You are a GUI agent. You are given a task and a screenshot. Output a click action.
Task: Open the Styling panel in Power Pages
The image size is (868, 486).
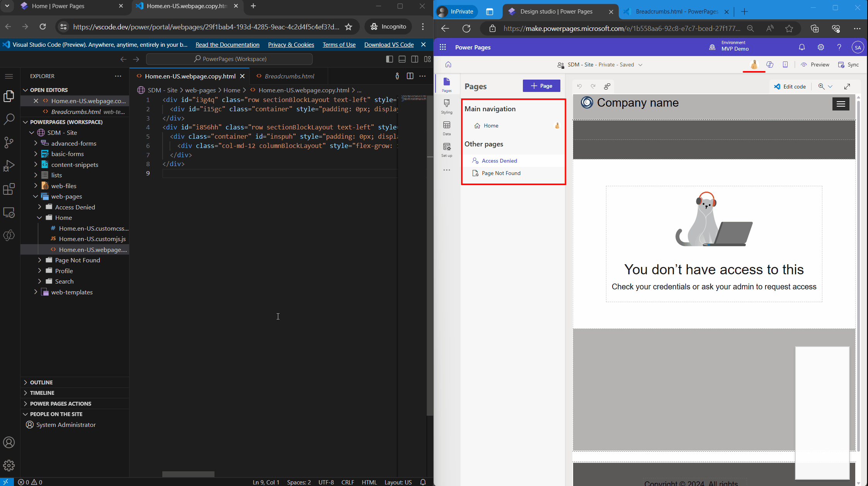pyautogui.click(x=447, y=106)
